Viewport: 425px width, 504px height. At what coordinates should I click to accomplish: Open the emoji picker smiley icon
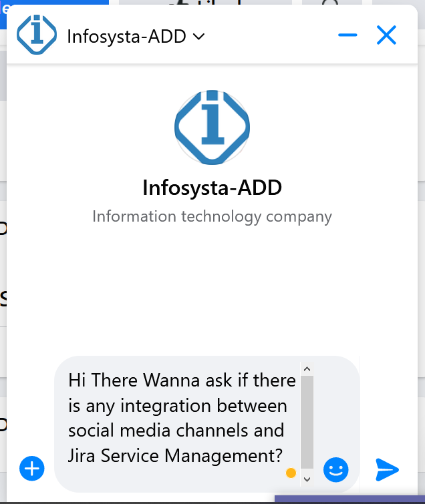335,470
